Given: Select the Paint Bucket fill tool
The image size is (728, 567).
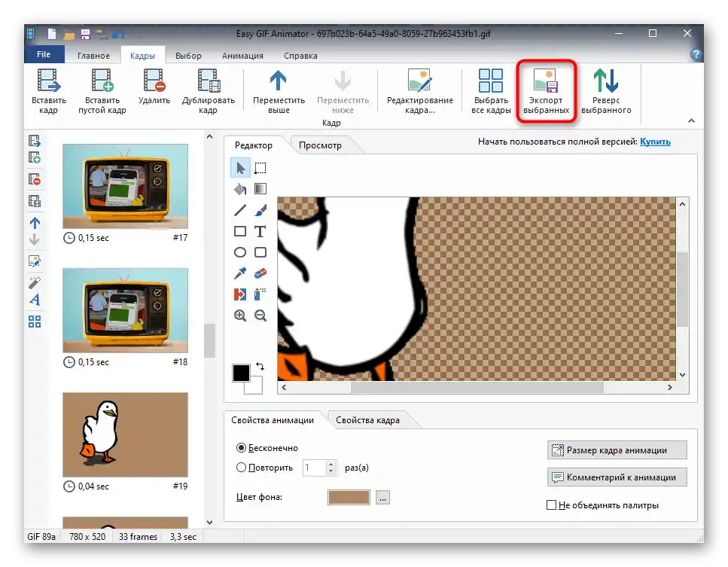Looking at the screenshot, I should [240, 189].
